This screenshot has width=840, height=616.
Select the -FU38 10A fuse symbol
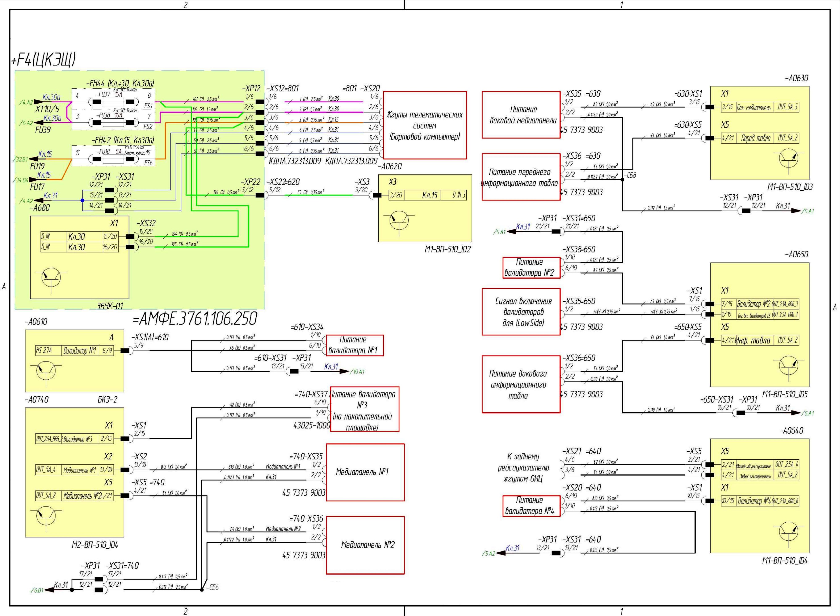tap(113, 122)
